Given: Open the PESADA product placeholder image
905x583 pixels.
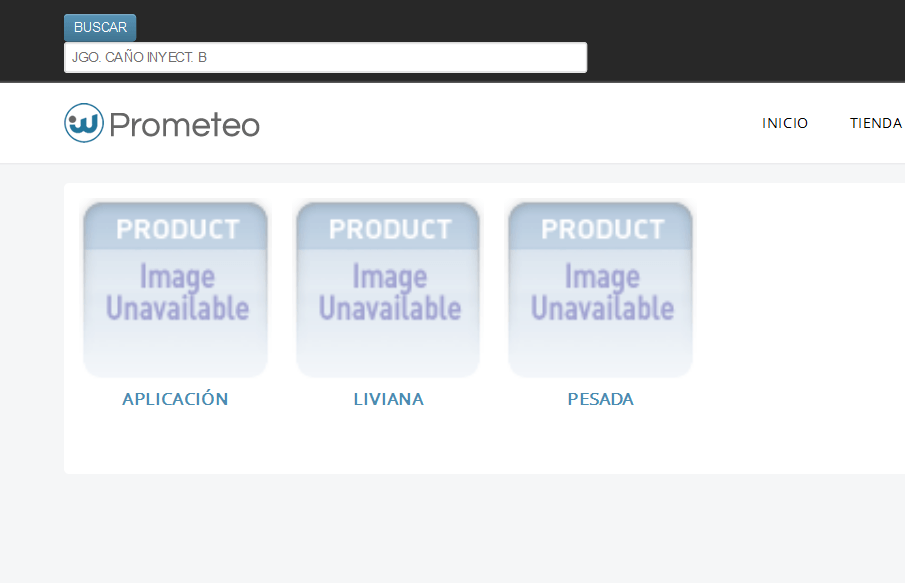Looking at the screenshot, I should click(x=600, y=290).
